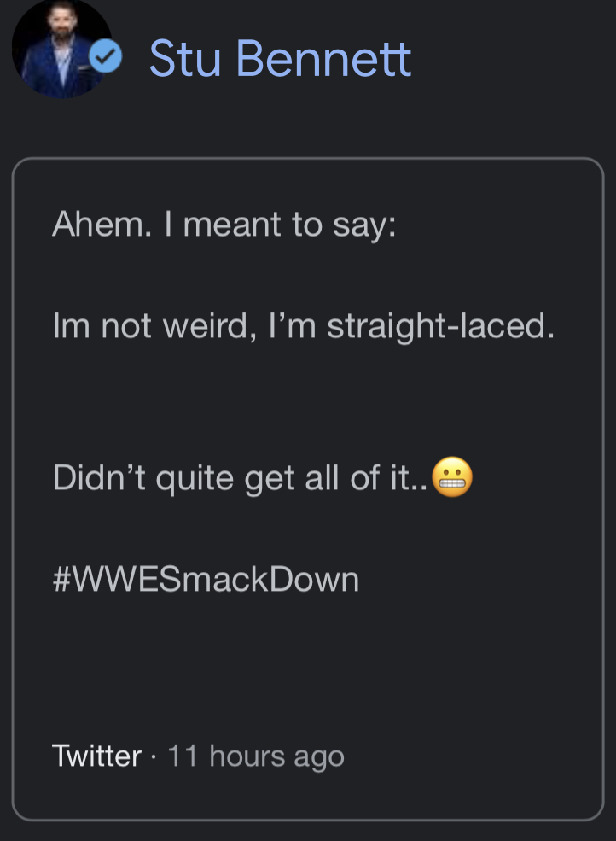Click the Twitter source label
The height and width of the screenshot is (841, 616).
96,756
